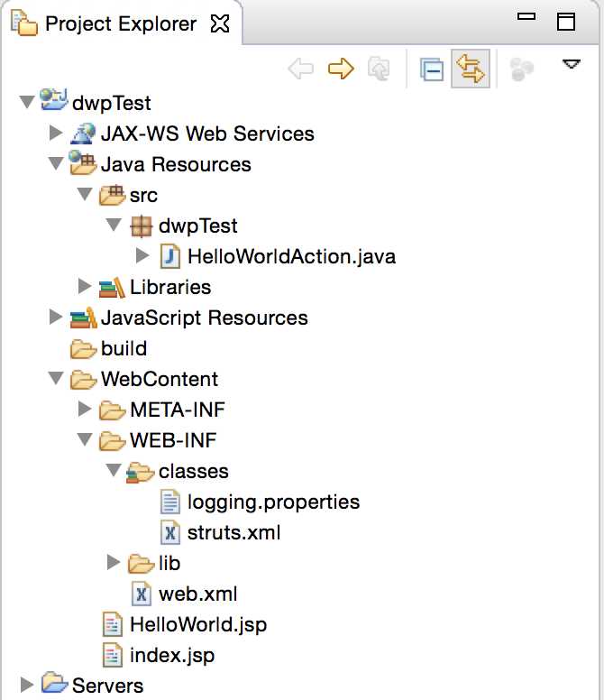604x700 pixels.
Task: Select web.xml in WEB-INF
Action: 197,594
